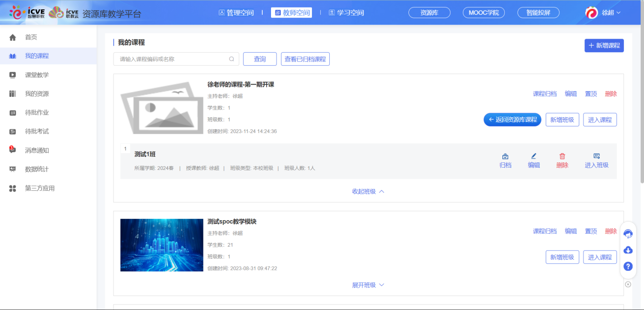Dismiss the floating toolbar with the X circle
The height and width of the screenshot is (310, 644).
[x=628, y=284]
